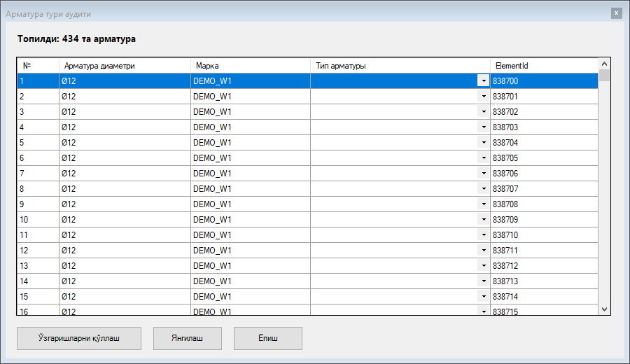Image resolution: width=630 pixels, height=364 pixels.
Task: Expand dropdown arrow in row 838706
Action: [483, 173]
